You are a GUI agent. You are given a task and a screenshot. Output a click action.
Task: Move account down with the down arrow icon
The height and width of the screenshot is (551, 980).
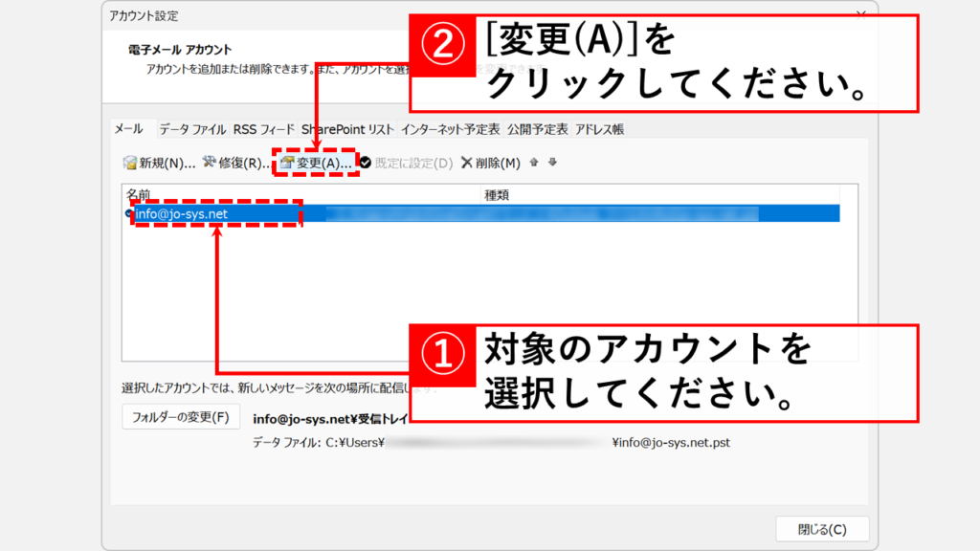click(x=552, y=163)
